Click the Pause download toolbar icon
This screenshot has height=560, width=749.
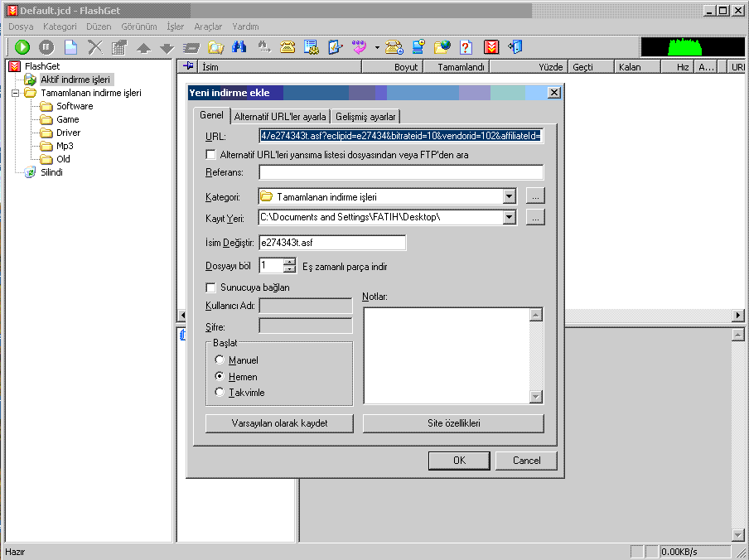point(46,46)
